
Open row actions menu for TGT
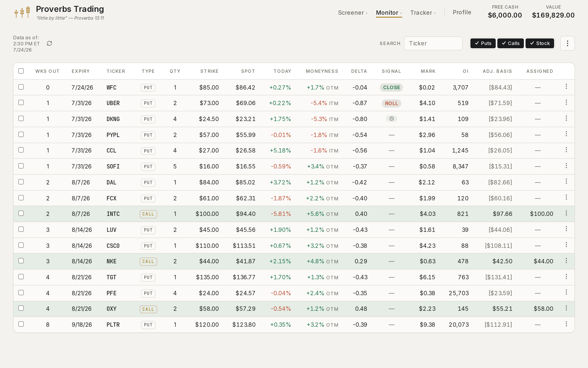[x=566, y=276]
